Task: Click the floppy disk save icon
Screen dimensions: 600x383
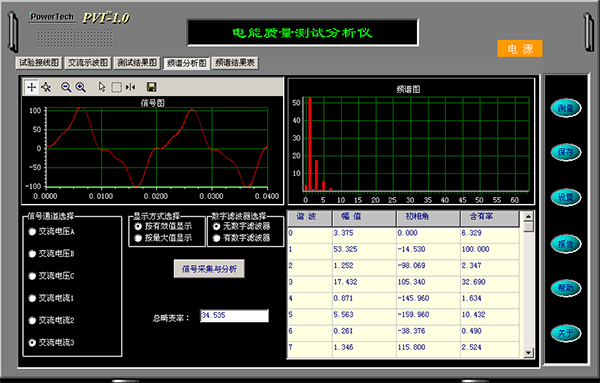Action: point(152,87)
